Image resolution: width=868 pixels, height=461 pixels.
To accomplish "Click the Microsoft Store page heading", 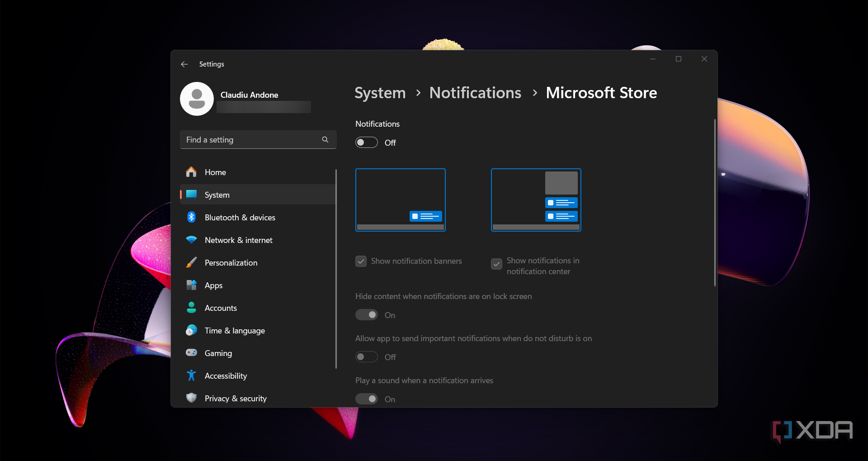I will coord(601,93).
